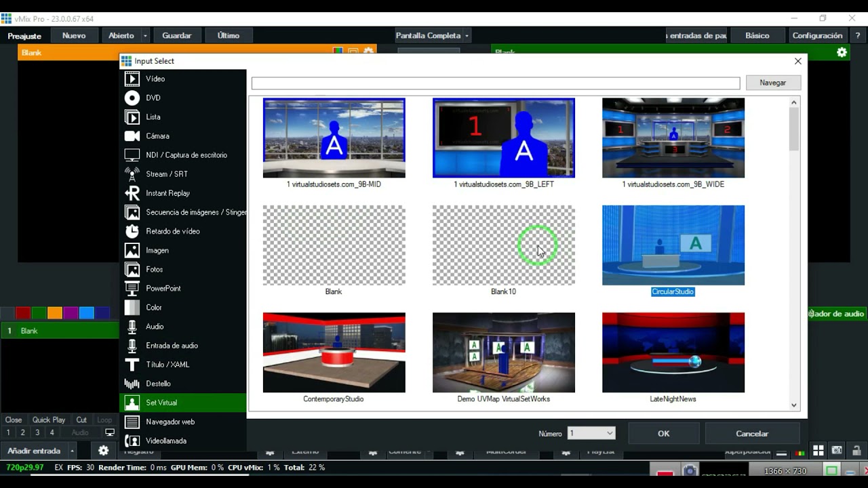Expand the Añadir entrada dropdown arrow
The width and height of the screenshot is (868, 488).
click(72, 451)
